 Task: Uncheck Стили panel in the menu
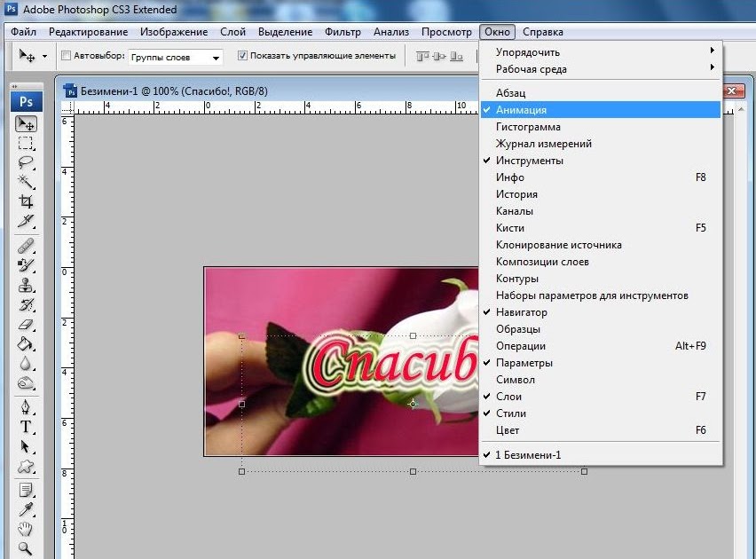point(601,413)
